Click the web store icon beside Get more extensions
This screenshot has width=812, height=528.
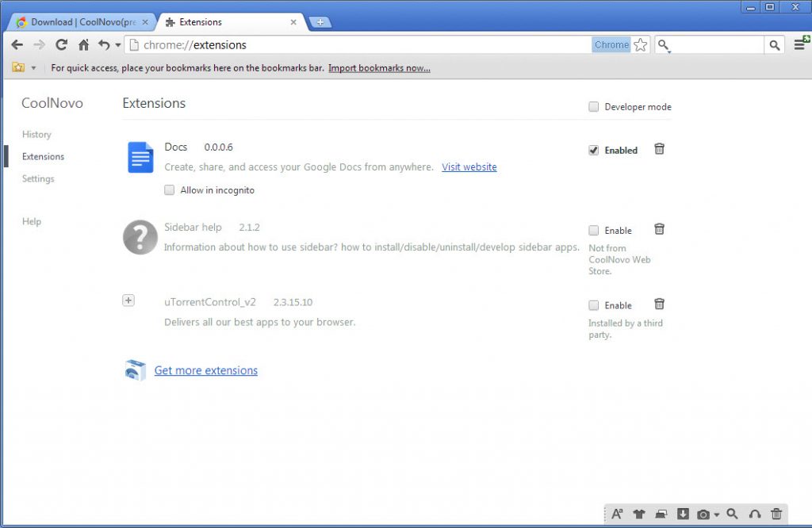tap(136, 370)
